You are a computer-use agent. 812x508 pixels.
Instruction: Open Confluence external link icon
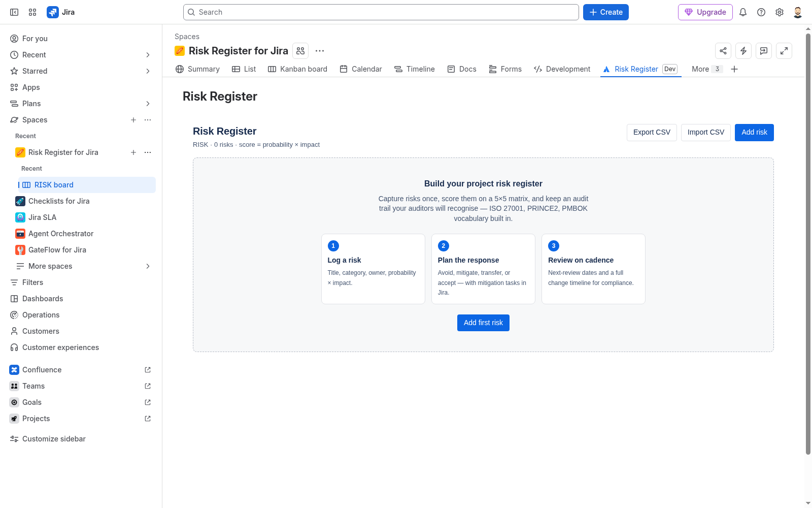pos(148,370)
